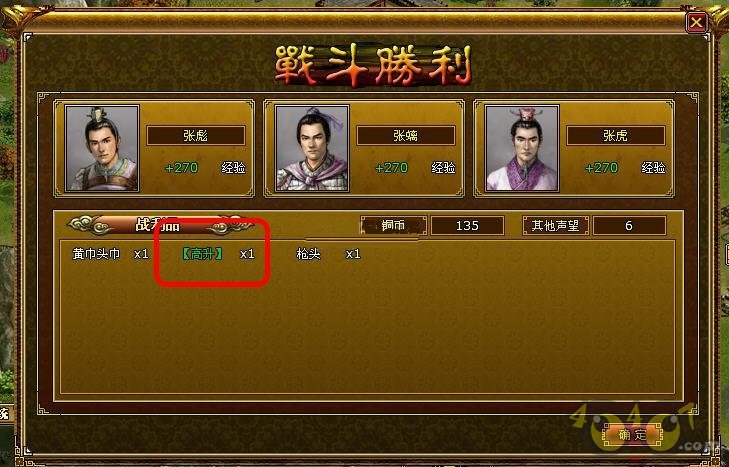Close the battle victory dialog

(696, 22)
